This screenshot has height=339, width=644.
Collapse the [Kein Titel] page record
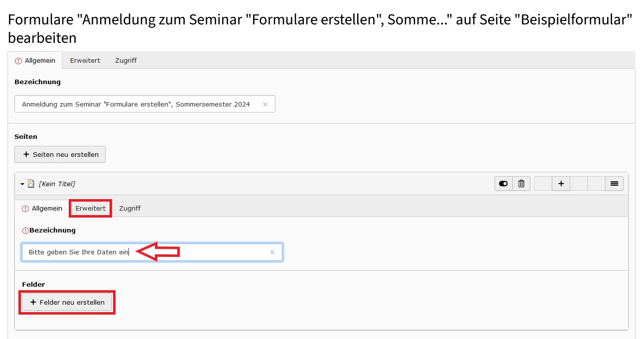click(x=22, y=184)
